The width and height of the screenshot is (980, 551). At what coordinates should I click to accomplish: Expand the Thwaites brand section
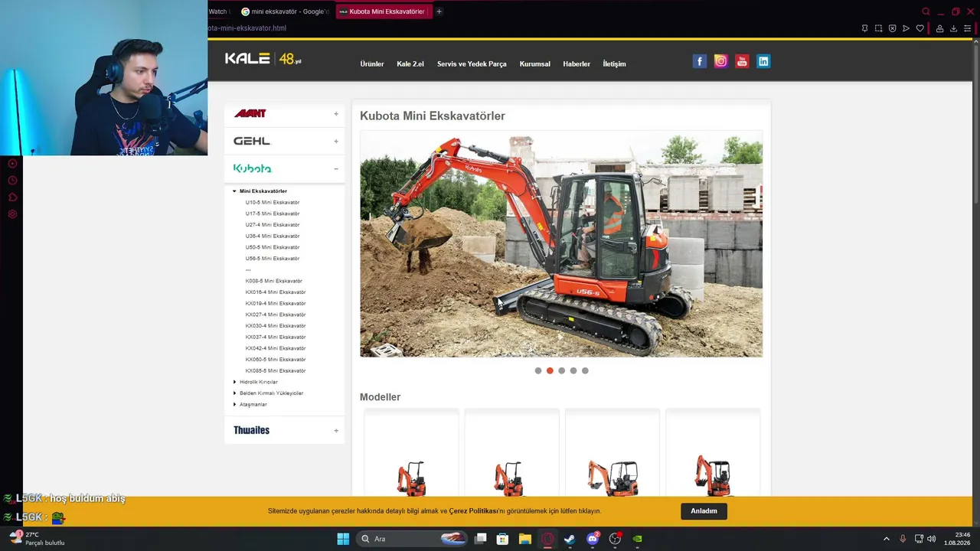click(x=336, y=431)
